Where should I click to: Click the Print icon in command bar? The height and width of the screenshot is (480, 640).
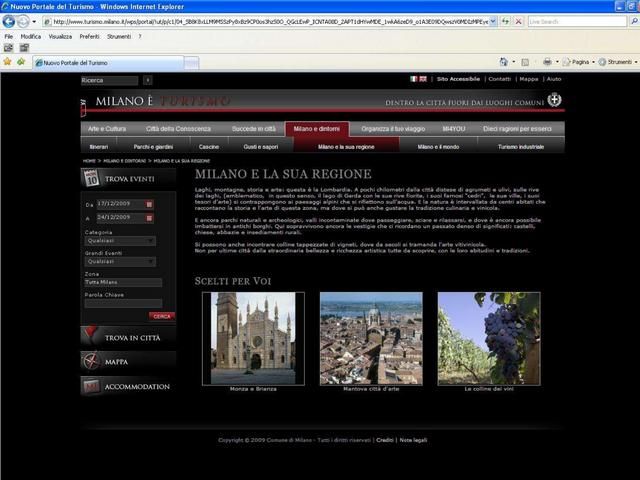(x=547, y=62)
